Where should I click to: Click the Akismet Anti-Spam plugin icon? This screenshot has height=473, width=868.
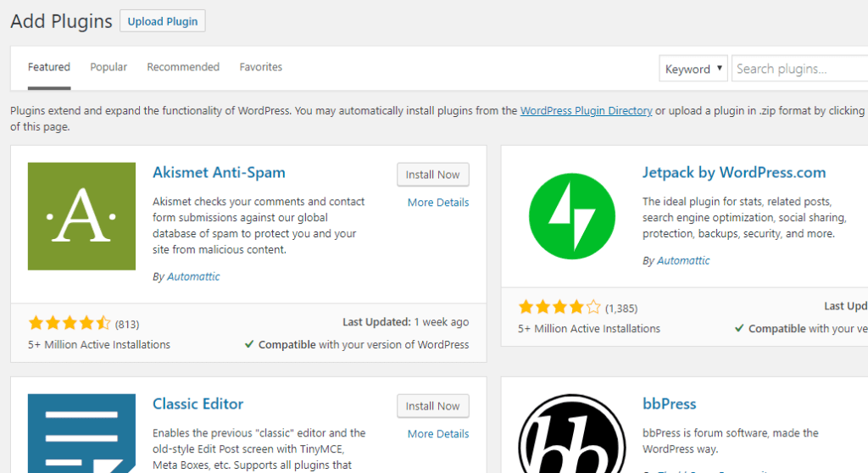coord(81,216)
